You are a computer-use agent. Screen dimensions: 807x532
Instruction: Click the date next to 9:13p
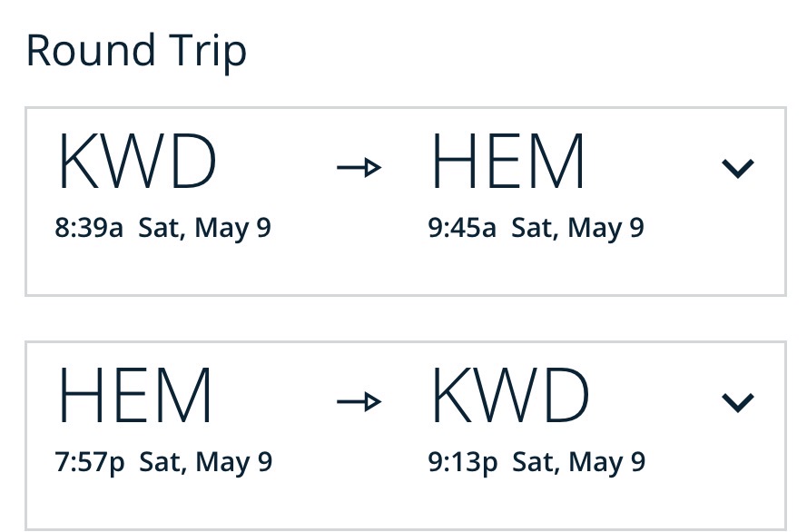click(579, 462)
